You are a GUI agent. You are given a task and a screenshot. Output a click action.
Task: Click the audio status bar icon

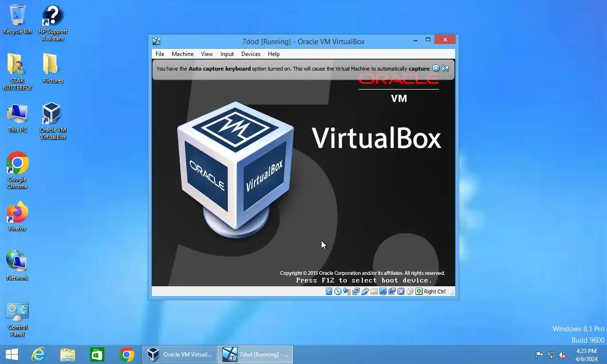(347, 291)
